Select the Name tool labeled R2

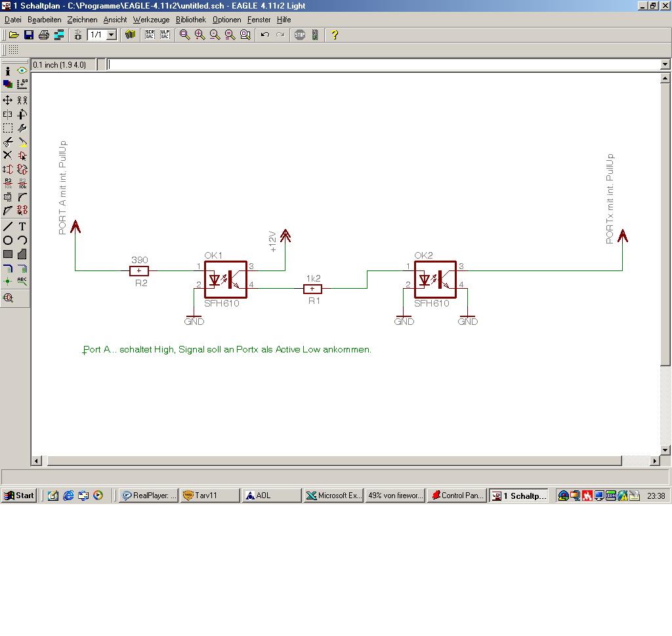click(8, 183)
